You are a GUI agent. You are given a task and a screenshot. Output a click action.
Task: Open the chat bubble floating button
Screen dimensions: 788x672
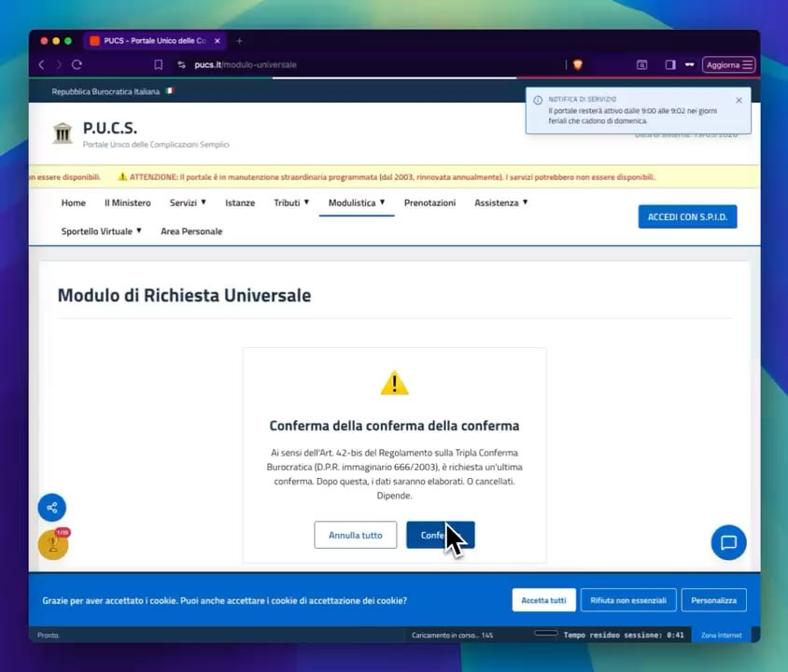point(728,542)
